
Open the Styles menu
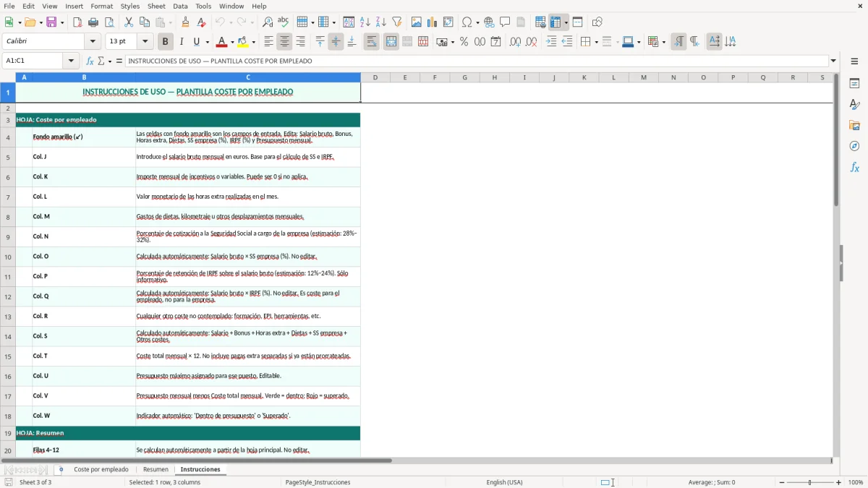pos(130,6)
